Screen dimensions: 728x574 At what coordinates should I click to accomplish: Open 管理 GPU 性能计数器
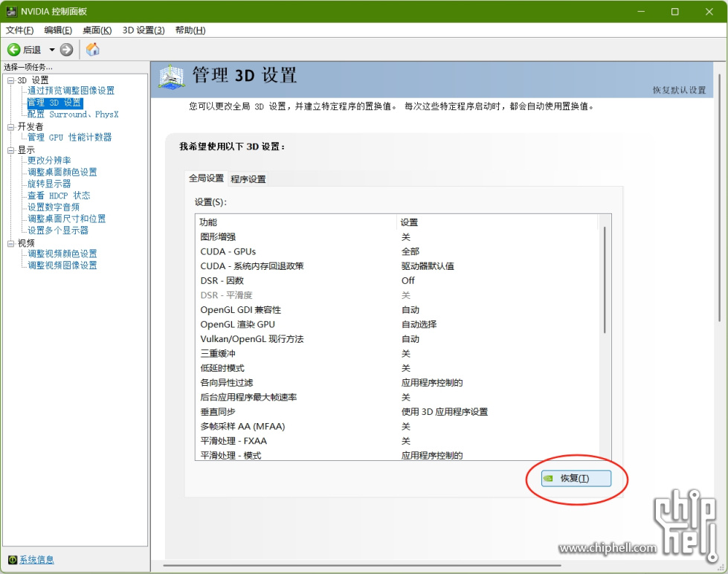[70, 138]
